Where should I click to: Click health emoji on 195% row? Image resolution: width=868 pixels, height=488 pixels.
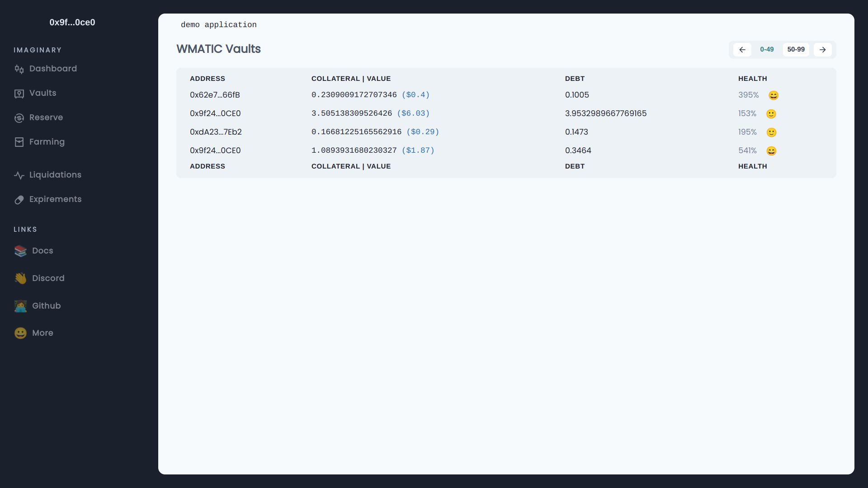coord(772,132)
